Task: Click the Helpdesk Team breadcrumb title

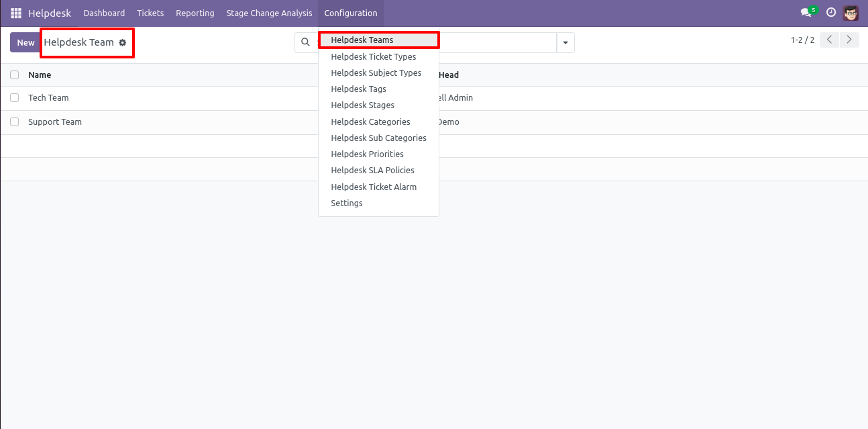Action: pyautogui.click(x=79, y=42)
